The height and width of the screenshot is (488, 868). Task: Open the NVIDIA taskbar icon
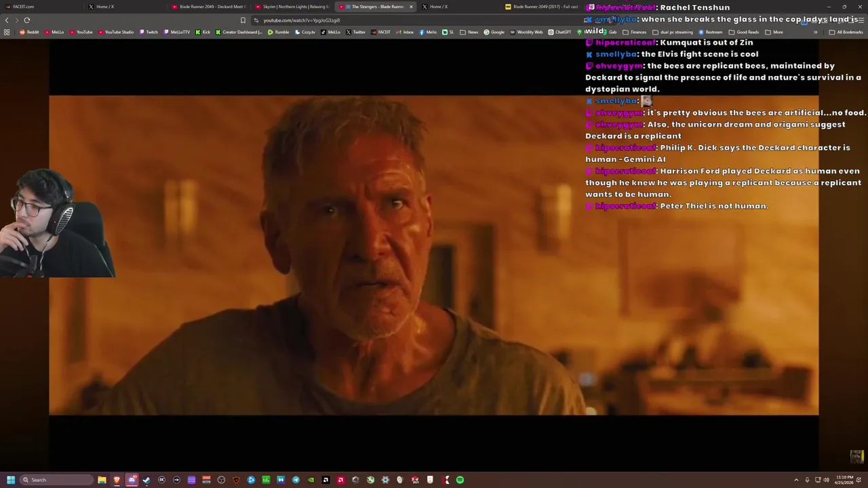point(311,480)
